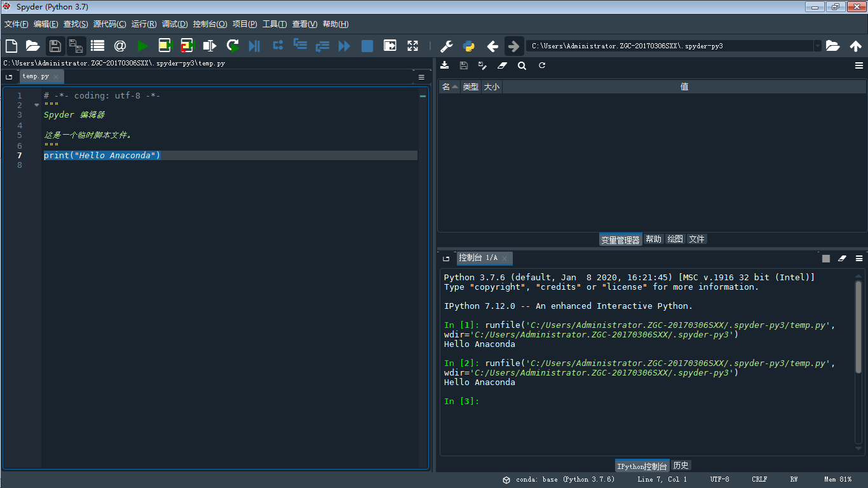Image resolution: width=868 pixels, height=488 pixels.
Task: Toggle fullscreen mode icon
Action: pos(412,46)
